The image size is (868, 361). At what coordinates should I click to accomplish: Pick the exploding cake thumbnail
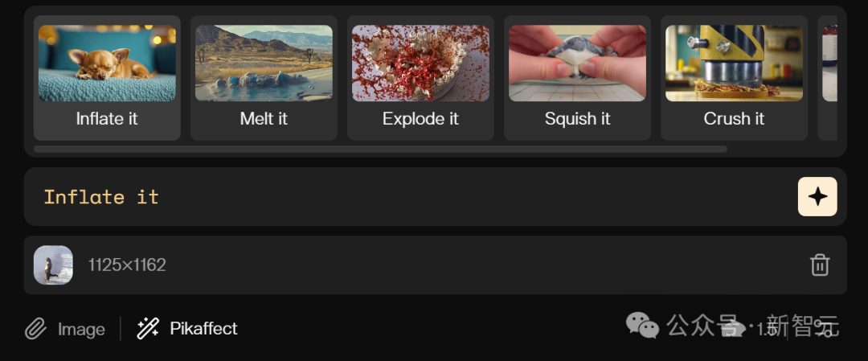pyautogui.click(x=420, y=64)
